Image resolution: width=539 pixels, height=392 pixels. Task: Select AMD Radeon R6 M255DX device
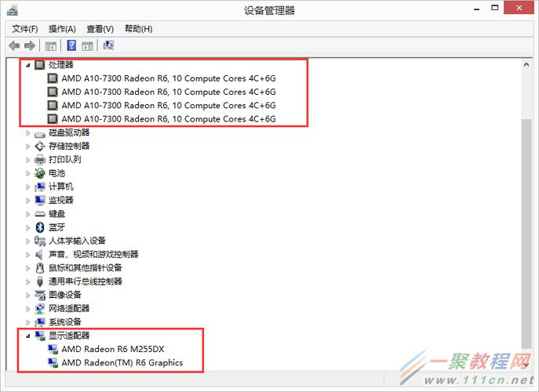[113, 349]
